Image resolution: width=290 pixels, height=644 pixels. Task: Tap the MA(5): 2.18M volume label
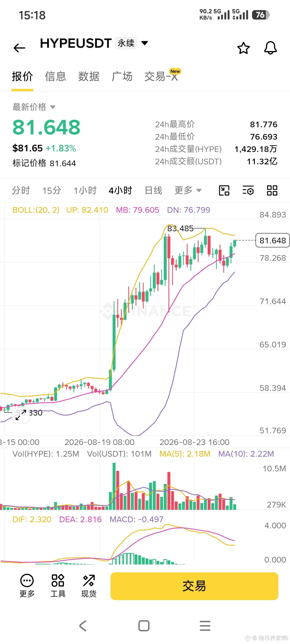185,454
